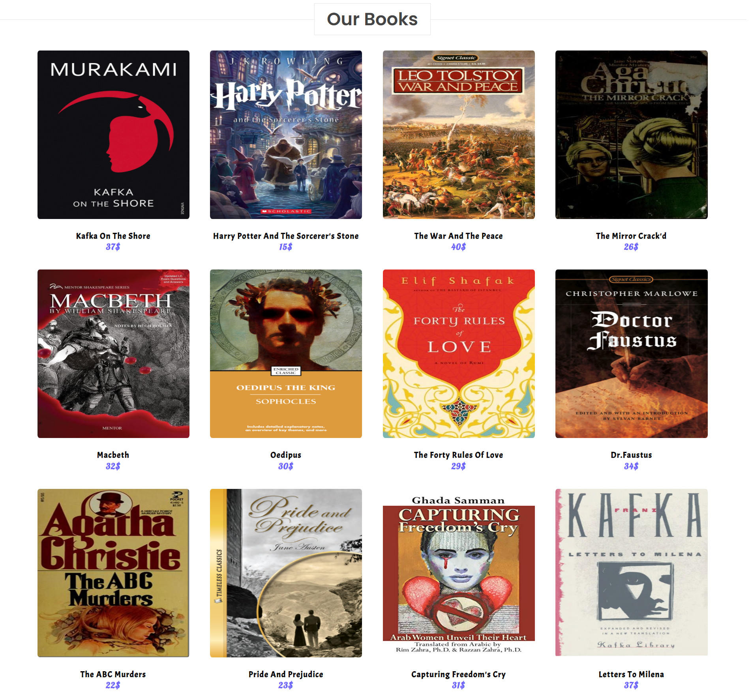Click the War and Peace cover thumbnail
Viewport: 752px width, 700px height.
pos(459,135)
